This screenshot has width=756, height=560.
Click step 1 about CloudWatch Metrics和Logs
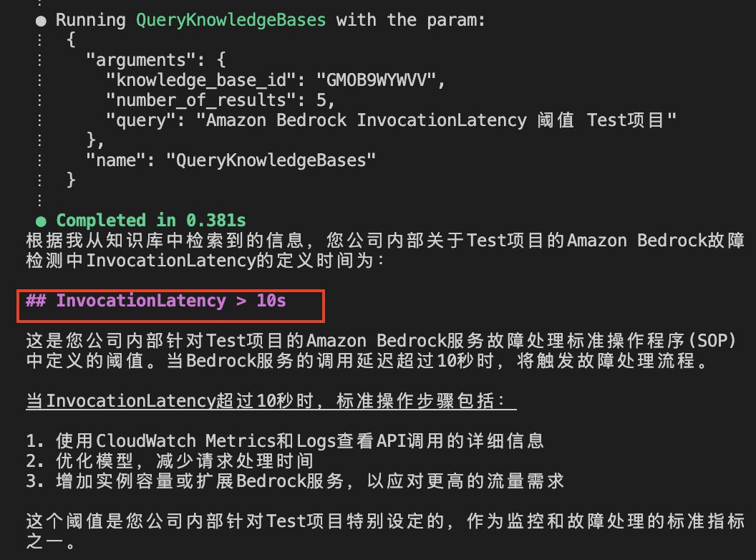285,441
